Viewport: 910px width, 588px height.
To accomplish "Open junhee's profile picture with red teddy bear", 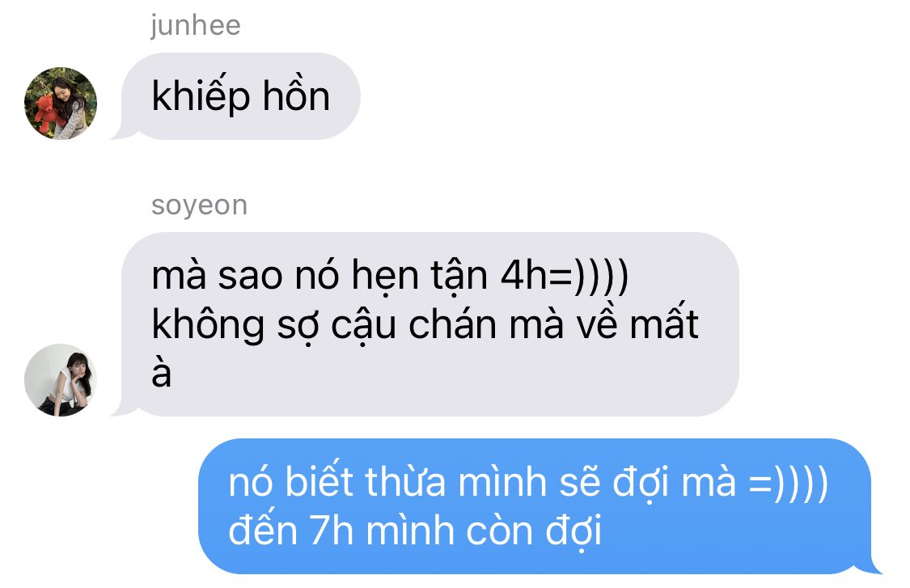I will 61,104.
